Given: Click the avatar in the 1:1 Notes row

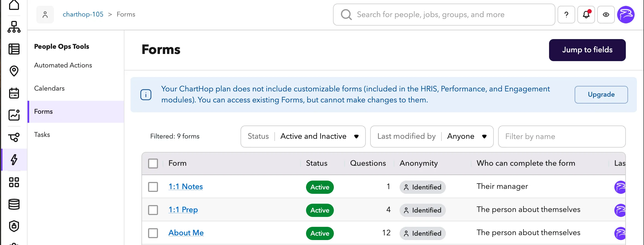Looking at the screenshot, I should (x=620, y=187).
